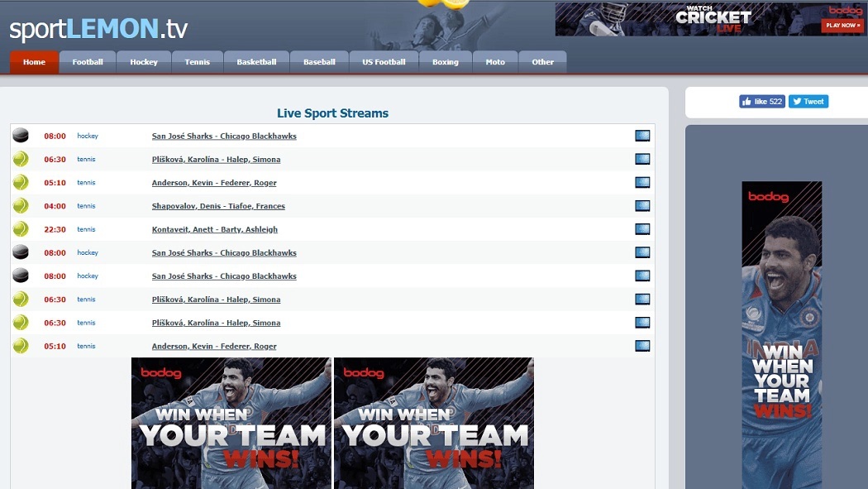Open the Home tab
The width and height of the screenshot is (868, 489).
(35, 62)
